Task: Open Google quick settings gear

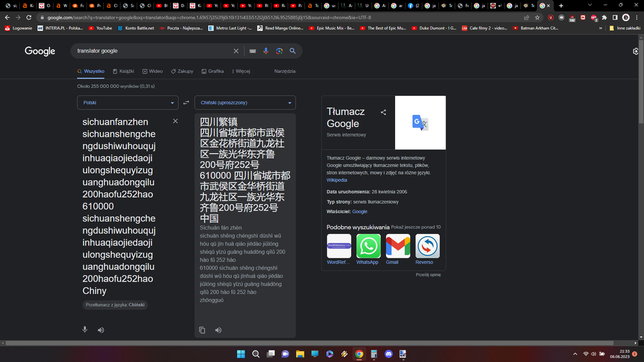Action: coord(636,52)
